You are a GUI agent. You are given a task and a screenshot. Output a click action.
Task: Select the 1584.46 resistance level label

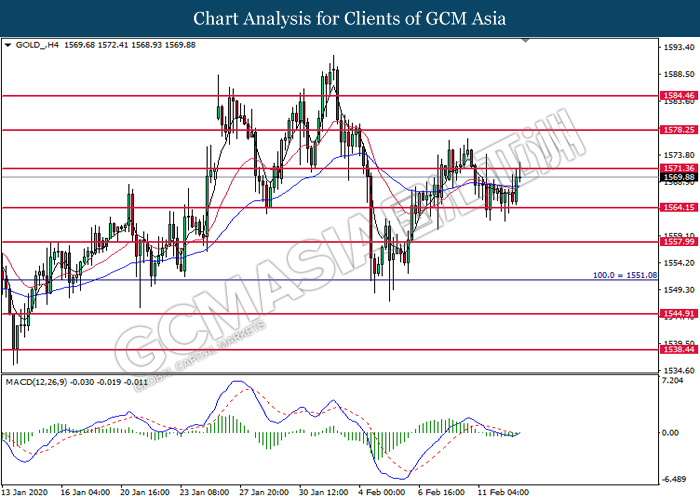pos(679,96)
